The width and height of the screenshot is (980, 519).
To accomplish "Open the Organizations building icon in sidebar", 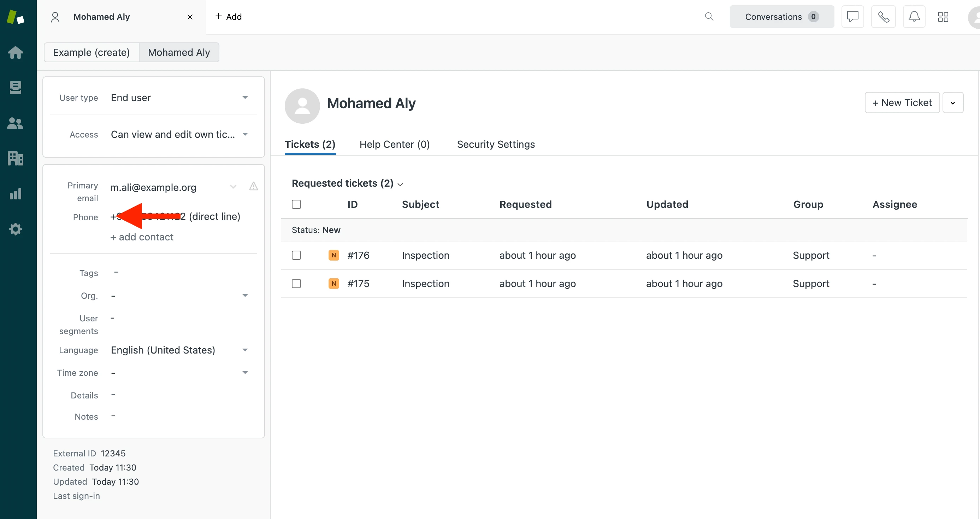I will [x=16, y=158].
